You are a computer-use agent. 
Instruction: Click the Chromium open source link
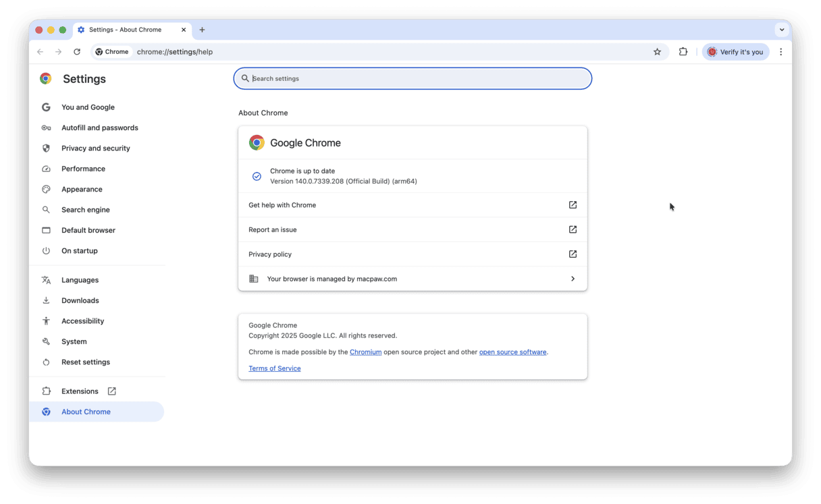365,352
